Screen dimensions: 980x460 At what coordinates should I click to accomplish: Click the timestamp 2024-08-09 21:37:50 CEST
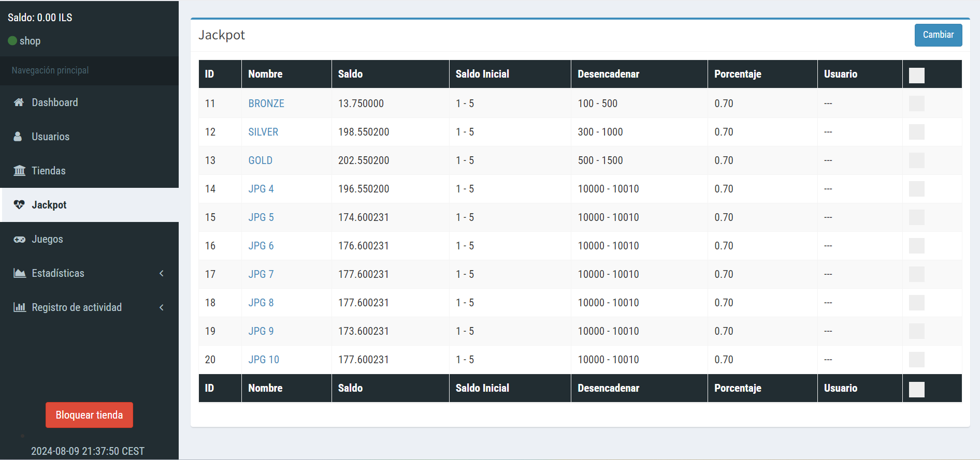(x=88, y=451)
